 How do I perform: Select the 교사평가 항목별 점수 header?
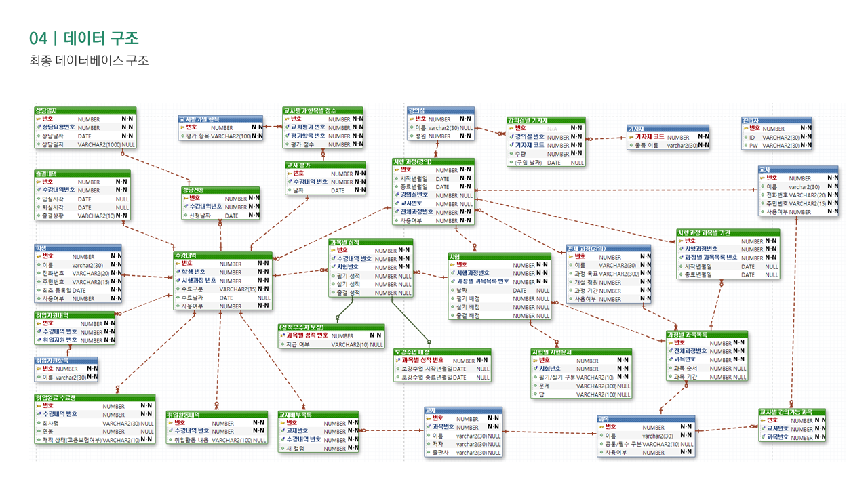click(x=323, y=110)
